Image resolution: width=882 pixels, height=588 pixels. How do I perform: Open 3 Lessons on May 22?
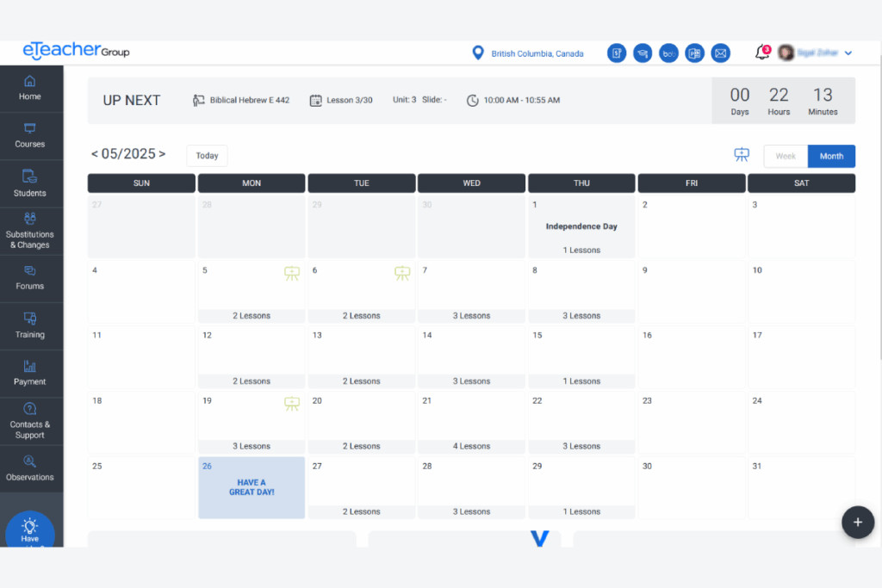[x=581, y=446]
